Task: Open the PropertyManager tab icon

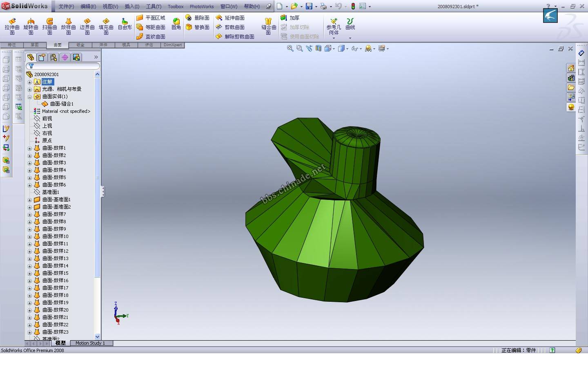Action: (42, 57)
